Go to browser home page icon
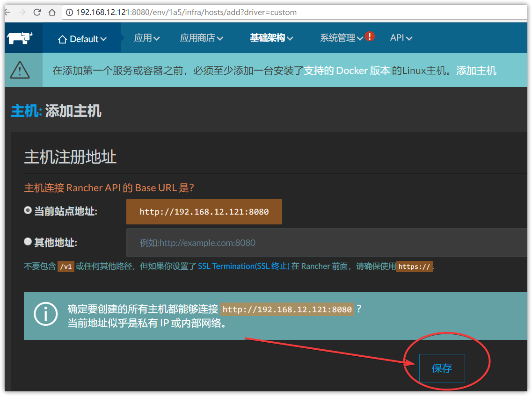Viewport: 532px width, 396px height. pyautogui.click(x=52, y=12)
